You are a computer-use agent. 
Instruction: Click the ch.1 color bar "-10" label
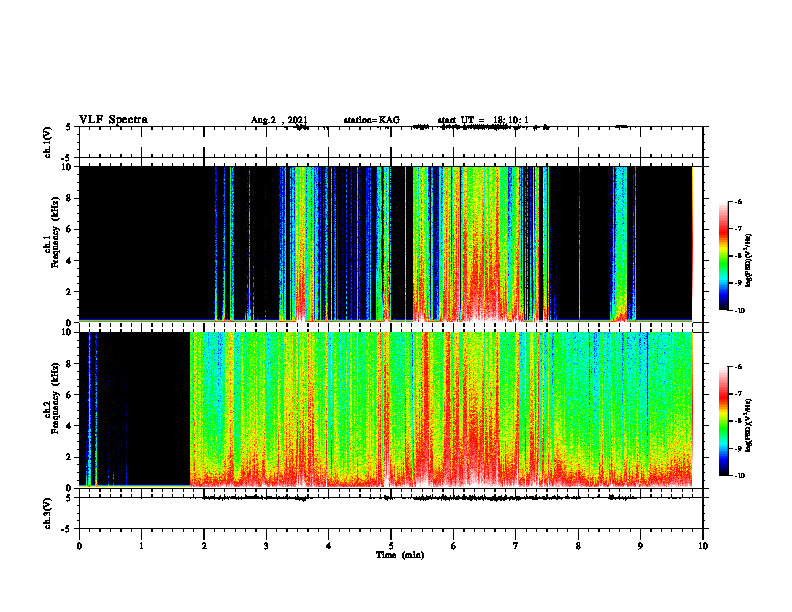(739, 311)
